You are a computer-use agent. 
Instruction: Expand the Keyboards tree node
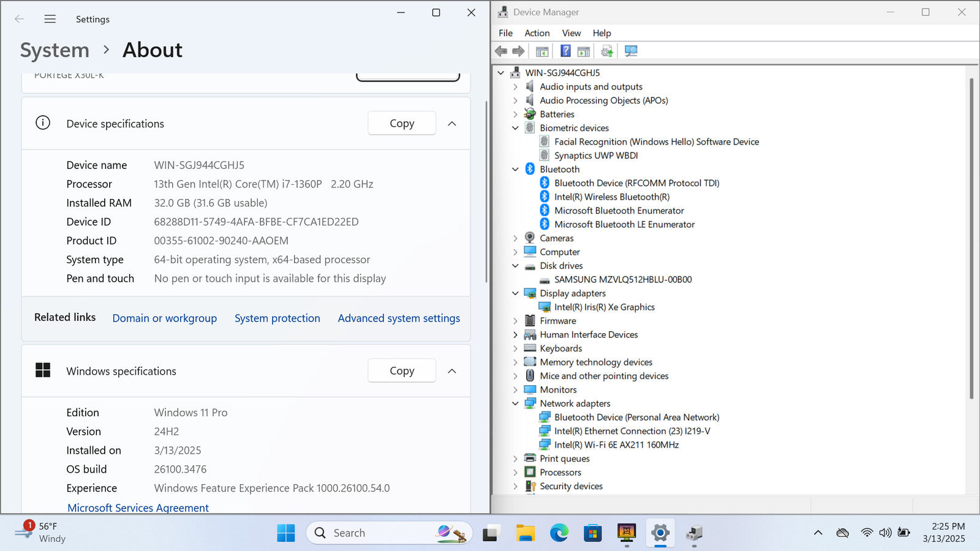coord(515,348)
